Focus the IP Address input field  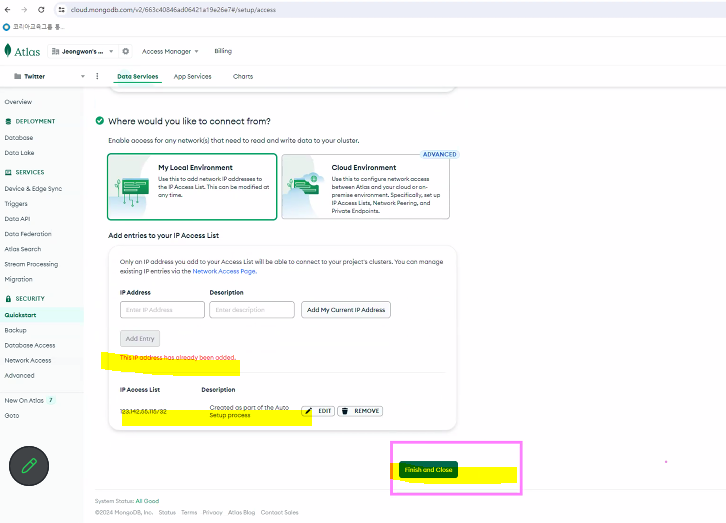coord(162,310)
